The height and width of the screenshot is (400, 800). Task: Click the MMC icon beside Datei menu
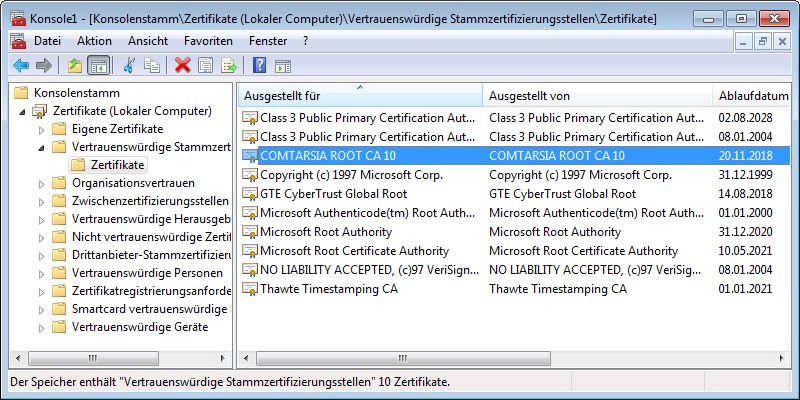(x=18, y=41)
